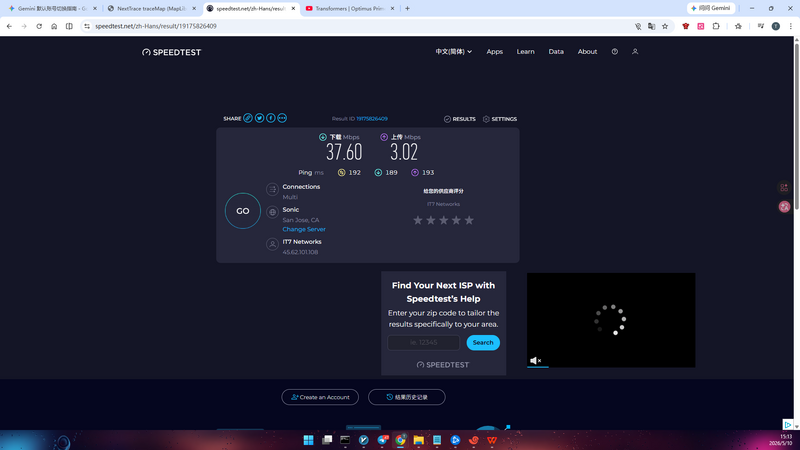Click the pink extension icon in the toolbar
This screenshot has width=800, height=450.
tap(701, 26)
